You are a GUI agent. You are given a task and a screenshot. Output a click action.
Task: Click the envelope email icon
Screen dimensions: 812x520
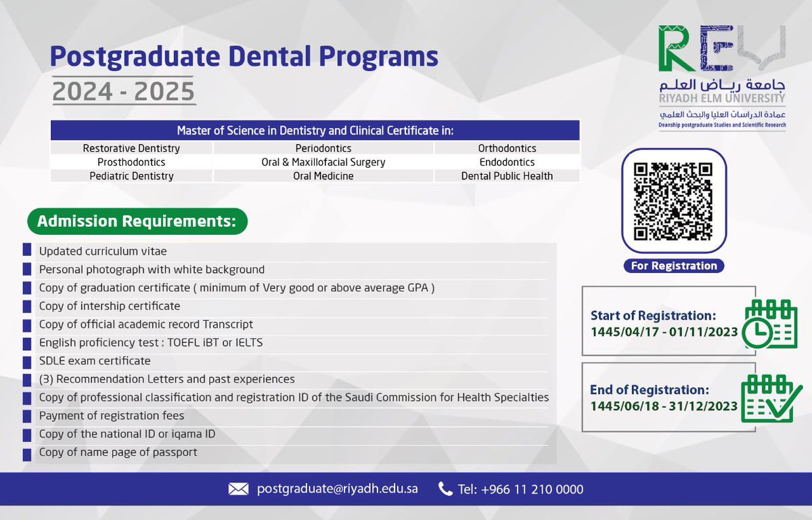pyautogui.click(x=239, y=489)
